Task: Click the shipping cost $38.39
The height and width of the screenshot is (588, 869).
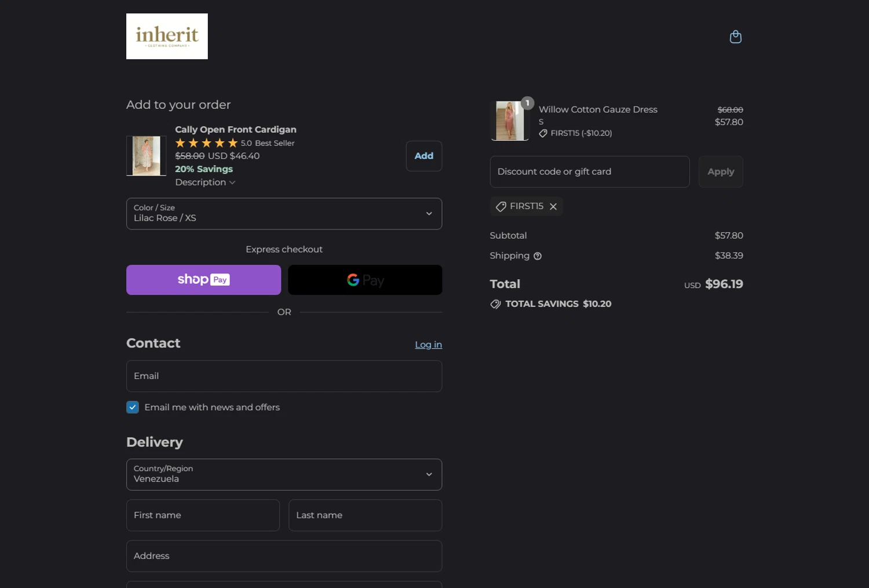Action: coord(729,255)
